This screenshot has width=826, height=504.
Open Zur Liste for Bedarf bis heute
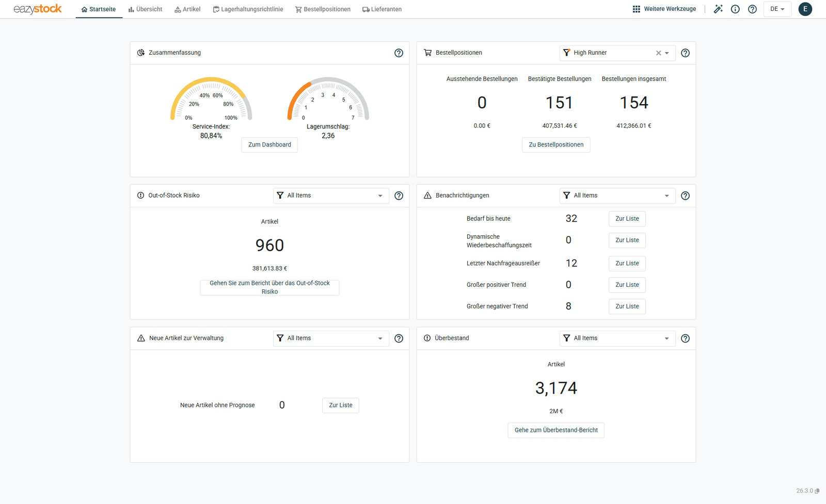point(627,219)
